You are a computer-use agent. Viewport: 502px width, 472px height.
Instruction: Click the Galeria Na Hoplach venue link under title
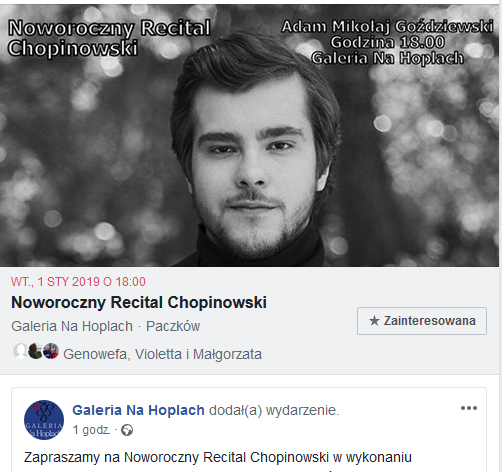pos(72,326)
